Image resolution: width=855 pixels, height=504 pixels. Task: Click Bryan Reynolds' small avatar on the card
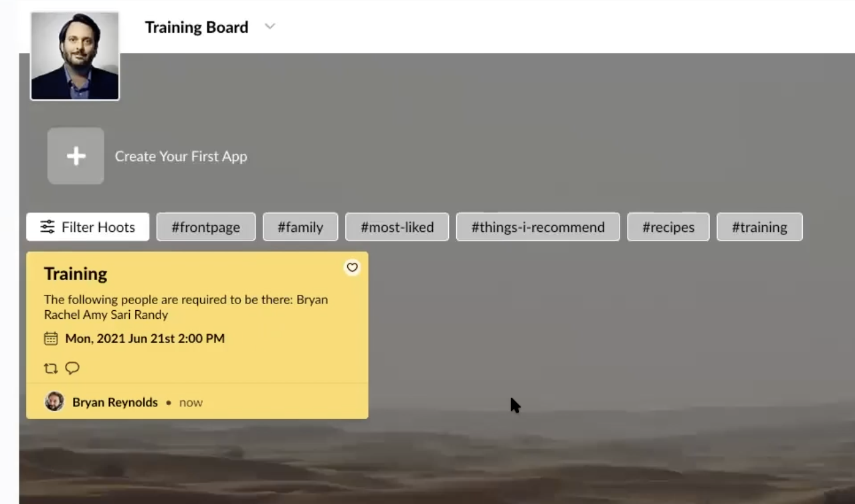click(54, 402)
